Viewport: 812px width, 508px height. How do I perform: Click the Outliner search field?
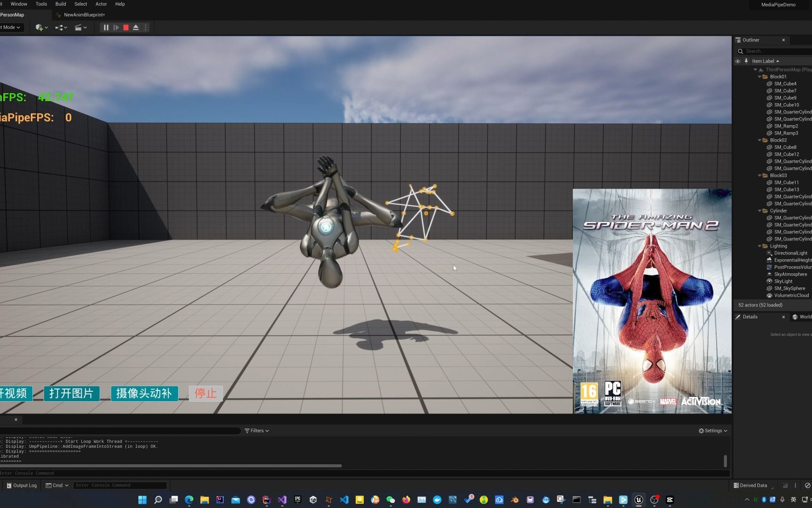(x=777, y=51)
